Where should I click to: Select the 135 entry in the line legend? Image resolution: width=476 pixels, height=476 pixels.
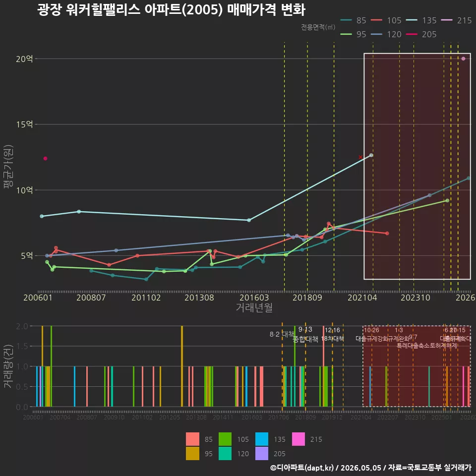pyautogui.click(x=421, y=20)
